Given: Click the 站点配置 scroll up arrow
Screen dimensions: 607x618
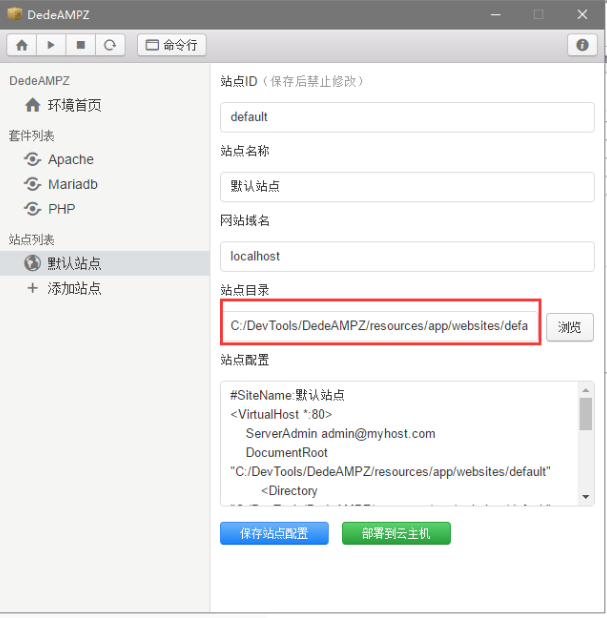Looking at the screenshot, I should point(586,390).
